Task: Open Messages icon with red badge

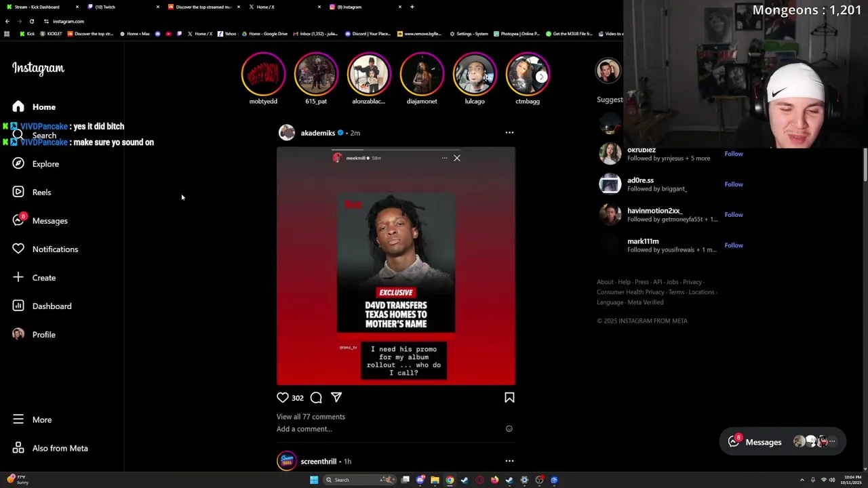Action: (19, 220)
